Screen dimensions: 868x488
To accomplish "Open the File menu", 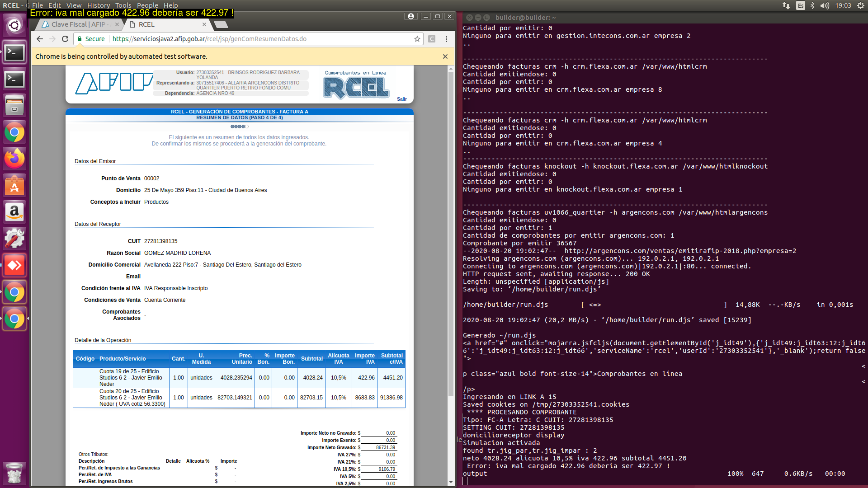I will point(38,5).
